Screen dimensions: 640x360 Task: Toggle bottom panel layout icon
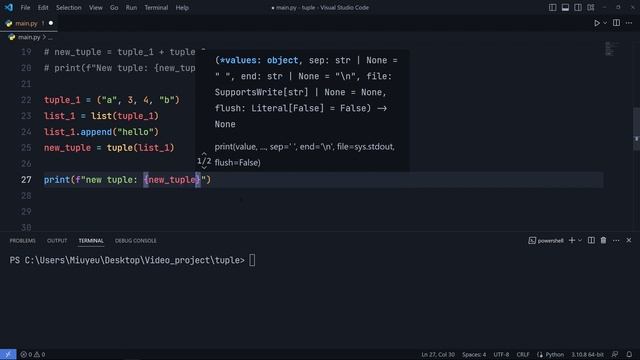click(565, 7)
